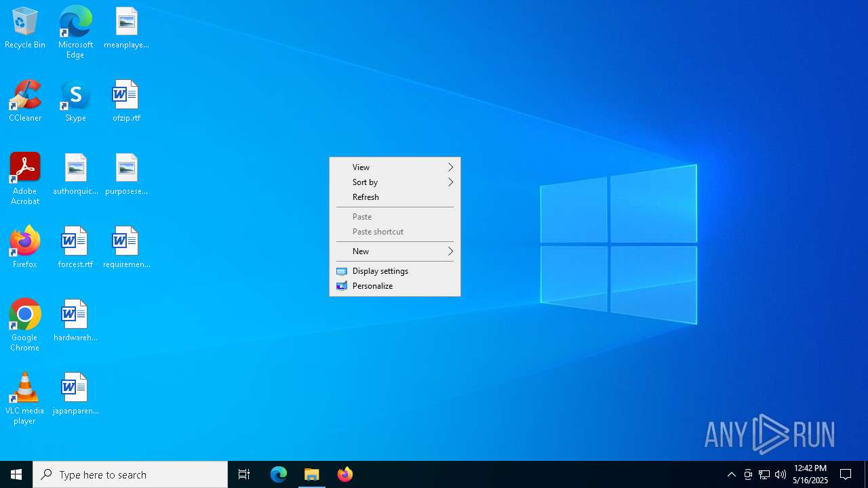The image size is (868, 488).
Task: Select the hardwareh... document icon
Action: 75,321
